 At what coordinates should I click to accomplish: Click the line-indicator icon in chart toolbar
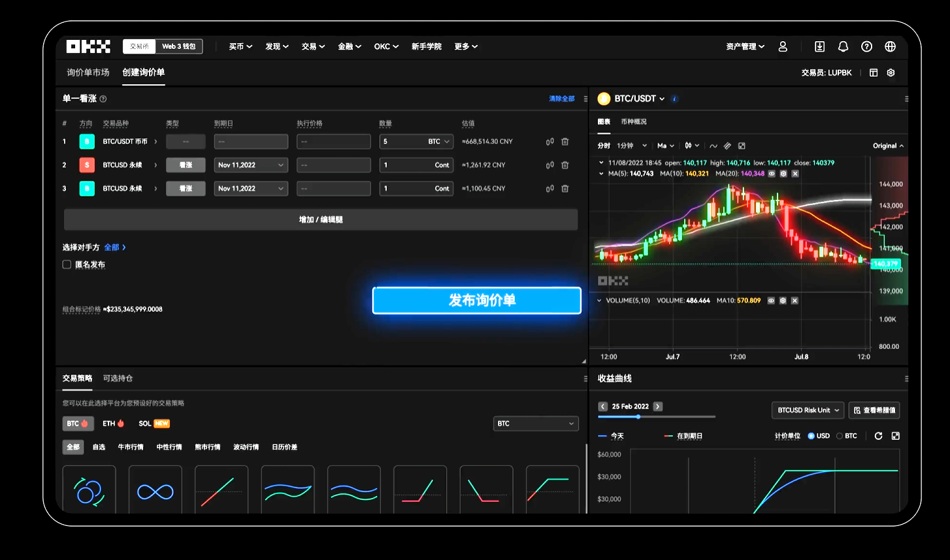713,146
